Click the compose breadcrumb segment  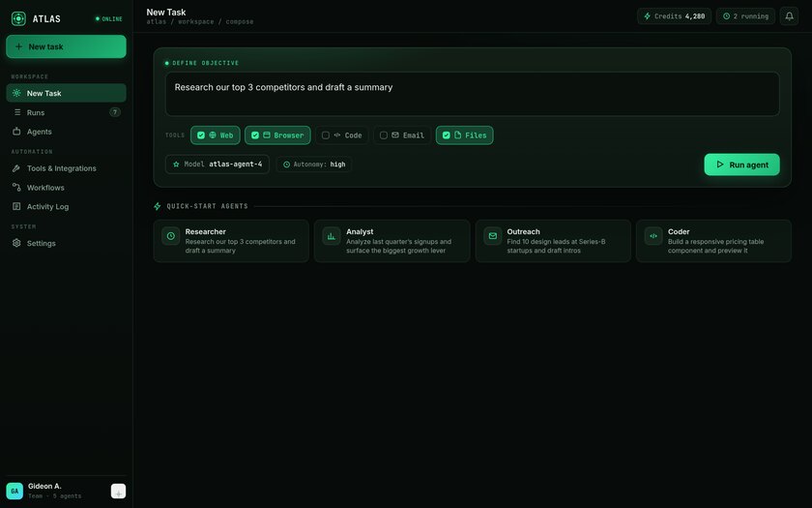(240, 21)
